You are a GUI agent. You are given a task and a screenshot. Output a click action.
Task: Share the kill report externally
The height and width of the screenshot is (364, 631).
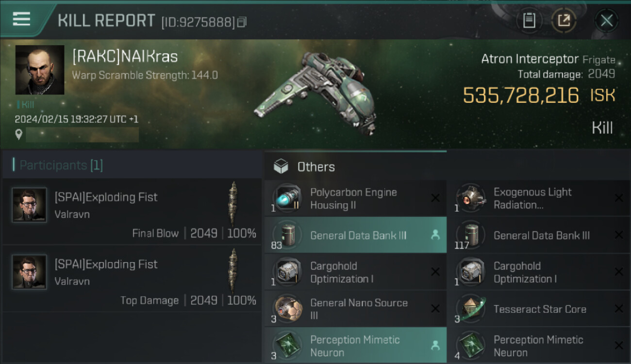click(564, 20)
